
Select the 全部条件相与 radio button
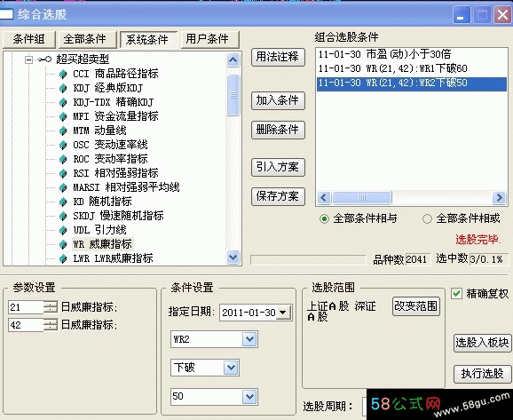click(x=324, y=218)
